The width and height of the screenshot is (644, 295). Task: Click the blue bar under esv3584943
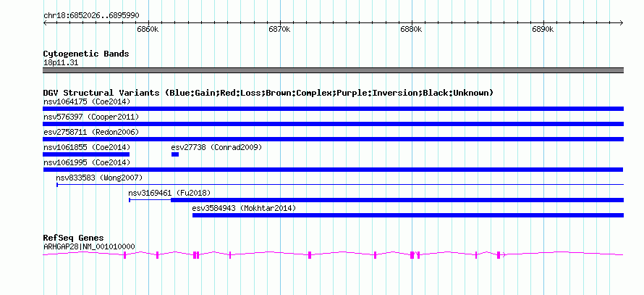point(408,215)
